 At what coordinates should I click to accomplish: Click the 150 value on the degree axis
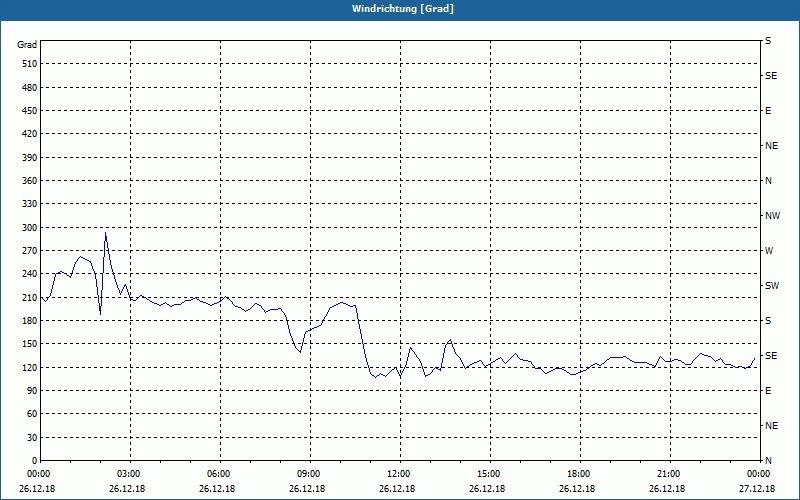click(30, 344)
